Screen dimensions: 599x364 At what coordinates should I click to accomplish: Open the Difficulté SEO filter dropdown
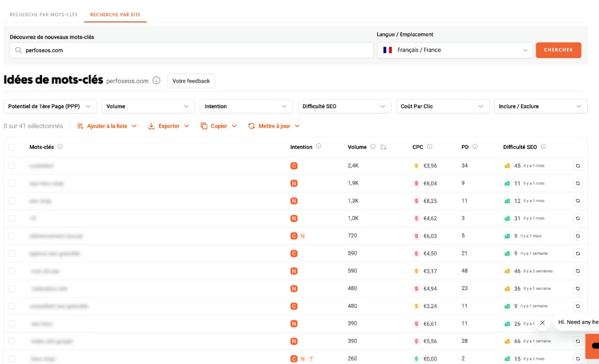344,106
